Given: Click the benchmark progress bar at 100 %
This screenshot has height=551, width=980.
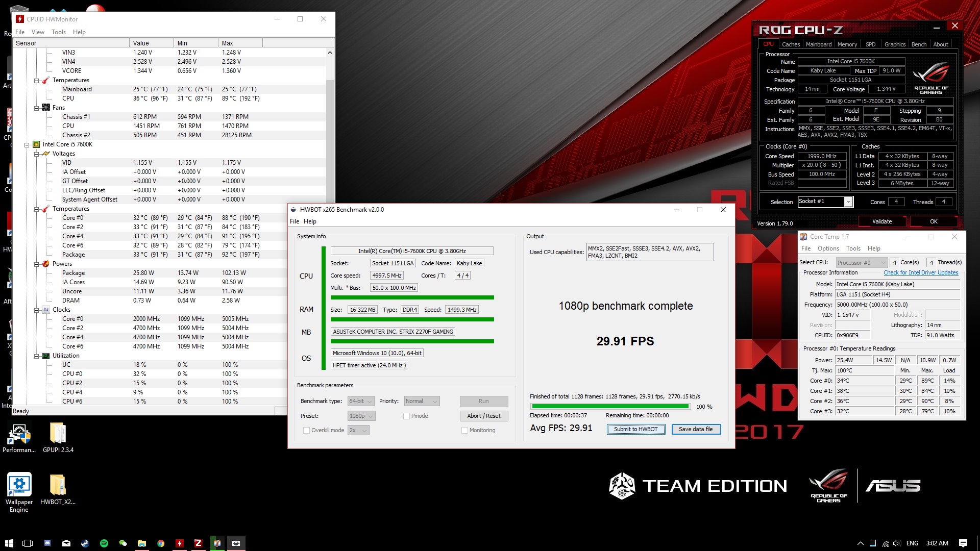Looking at the screenshot, I should (610, 407).
